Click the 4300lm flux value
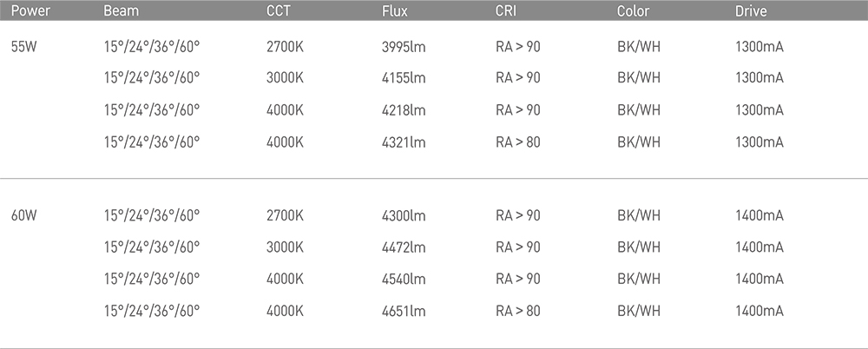This screenshot has width=868, height=349. (404, 215)
